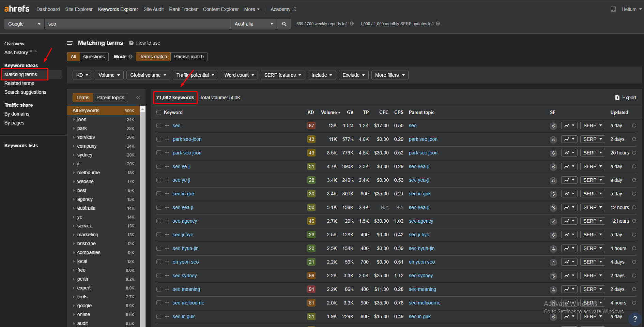Open the More filters dropdown

coord(390,75)
